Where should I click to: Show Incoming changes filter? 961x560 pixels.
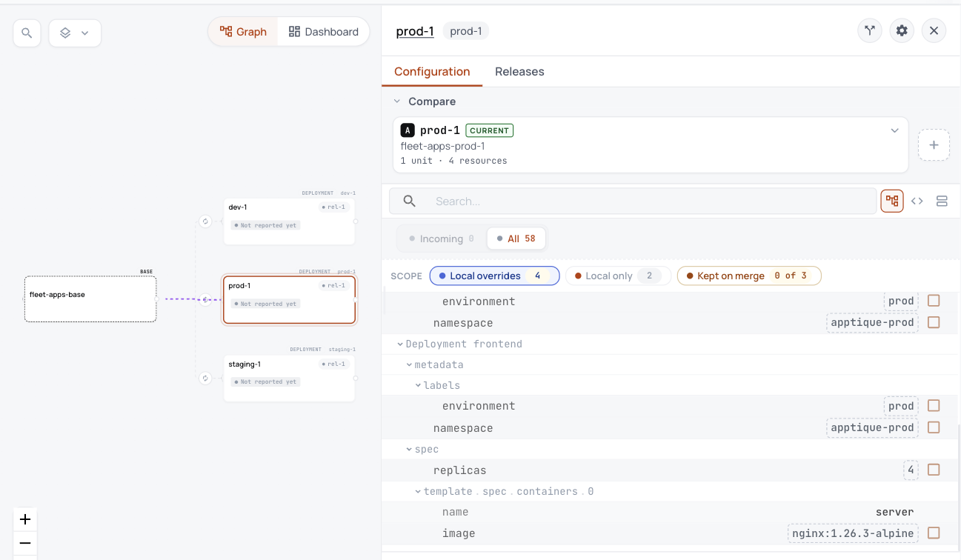pos(441,239)
